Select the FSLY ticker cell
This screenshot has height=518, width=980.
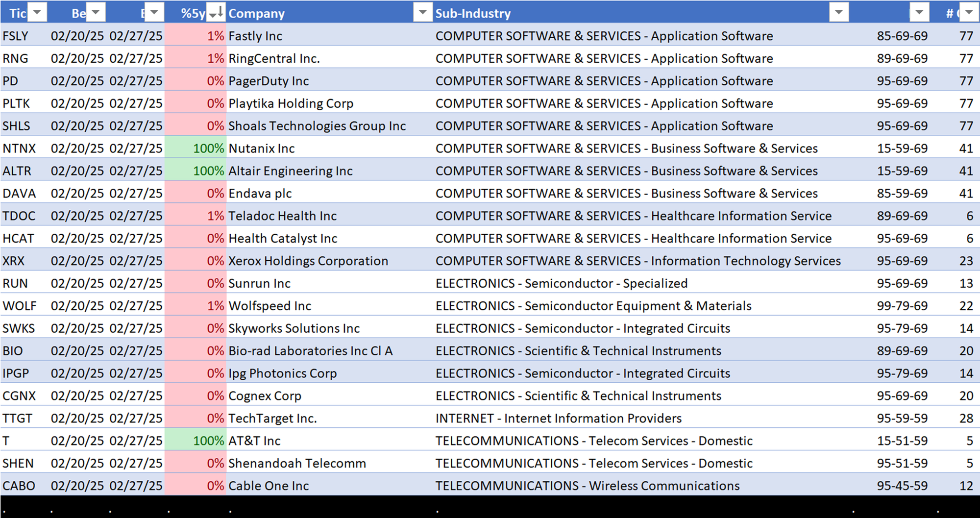[x=24, y=36]
